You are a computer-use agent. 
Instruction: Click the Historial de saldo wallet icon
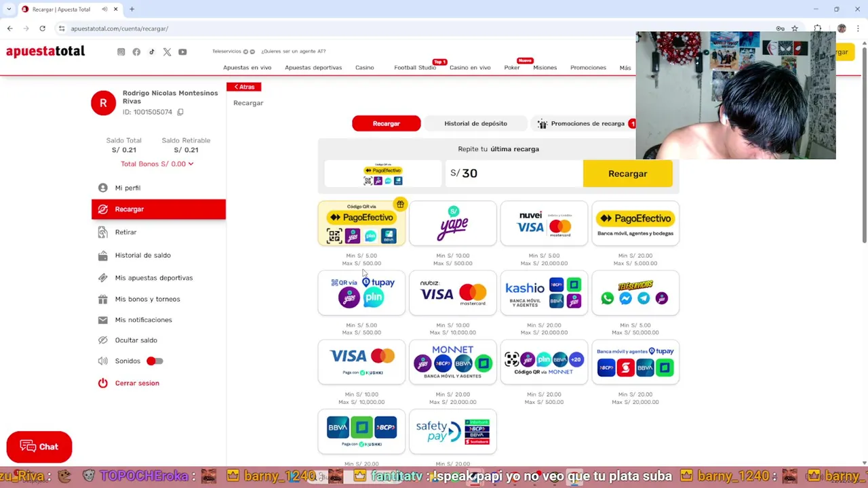point(103,256)
